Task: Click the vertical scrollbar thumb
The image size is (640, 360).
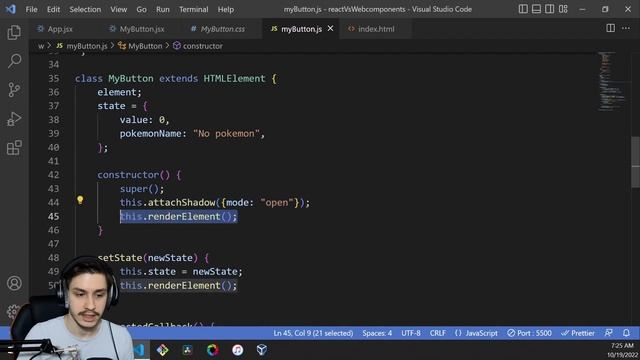Action: pyautogui.click(x=636, y=162)
